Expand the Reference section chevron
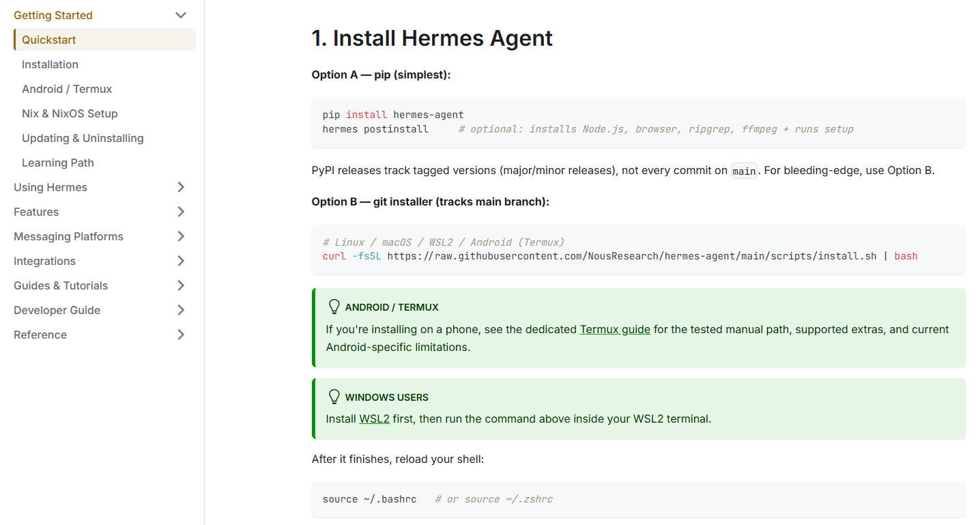Image resolution: width=980 pixels, height=525 pixels. [181, 335]
